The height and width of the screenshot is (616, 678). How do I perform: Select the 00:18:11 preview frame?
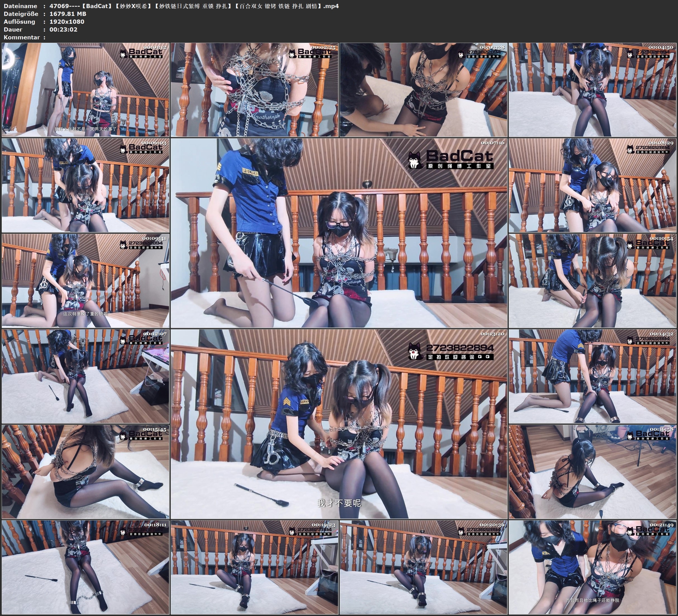(85, 567)
